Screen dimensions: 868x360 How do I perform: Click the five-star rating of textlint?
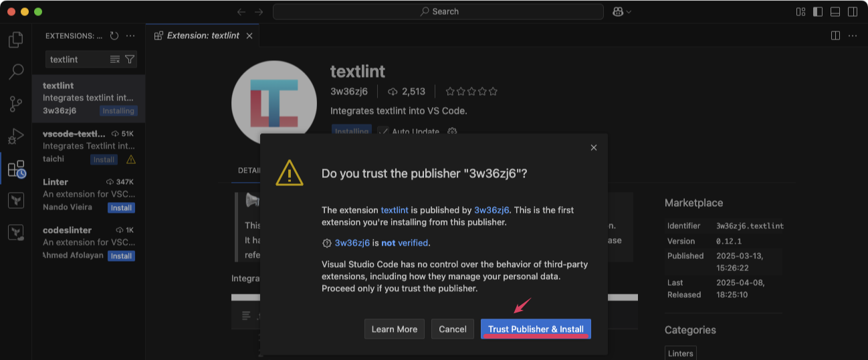tap(471, 92)
